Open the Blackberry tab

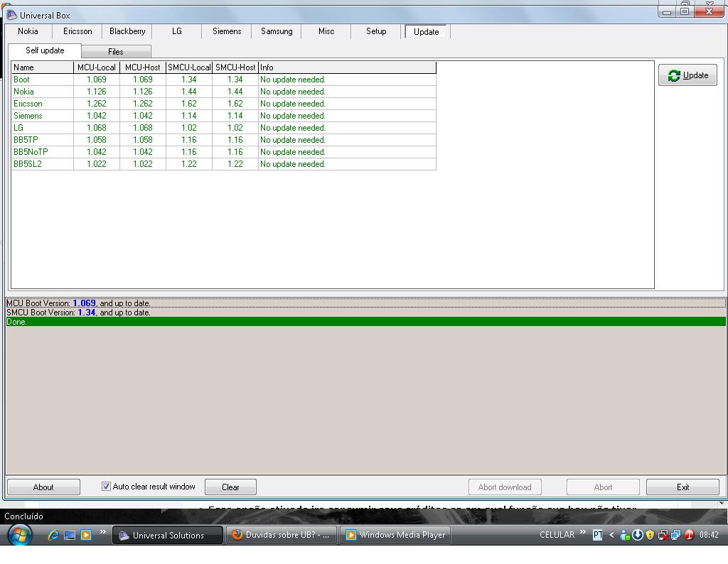[x=127, y=31]
